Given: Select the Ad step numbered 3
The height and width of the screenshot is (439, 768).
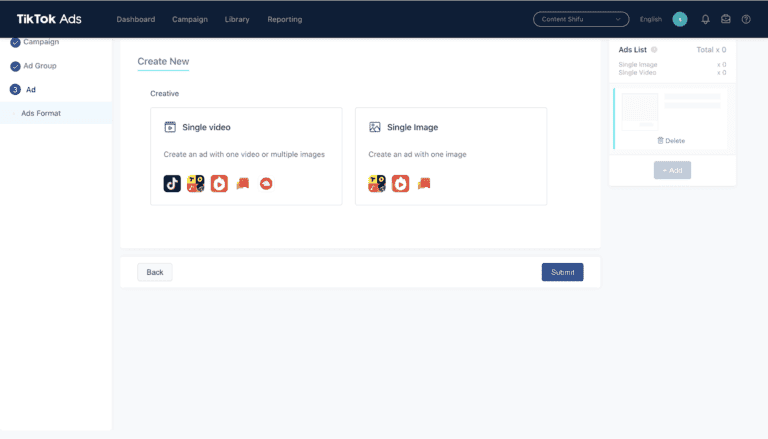Looking at the screenshot, I should (23, 90).
